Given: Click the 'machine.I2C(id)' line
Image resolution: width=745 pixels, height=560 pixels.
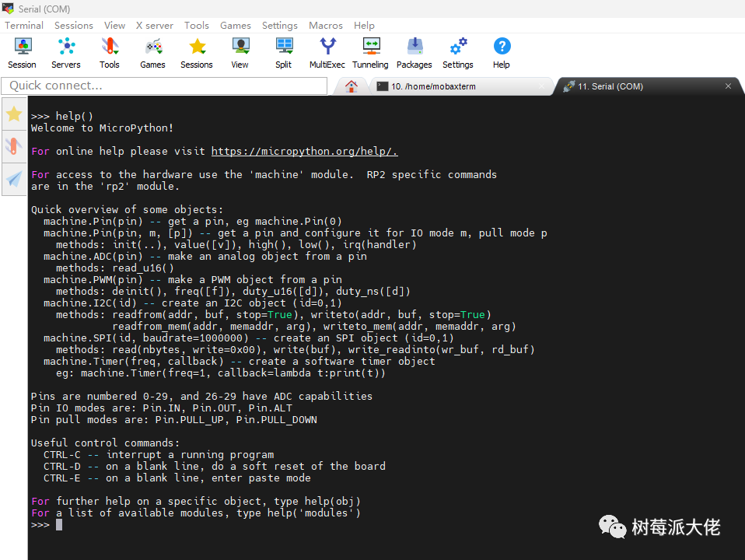Looking at the screenshot, I should coord(192,303).
